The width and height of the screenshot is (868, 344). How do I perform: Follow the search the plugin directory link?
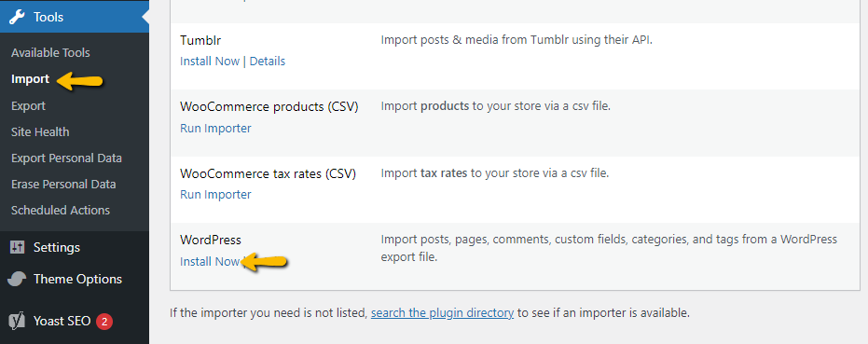[x=442, y=313]
